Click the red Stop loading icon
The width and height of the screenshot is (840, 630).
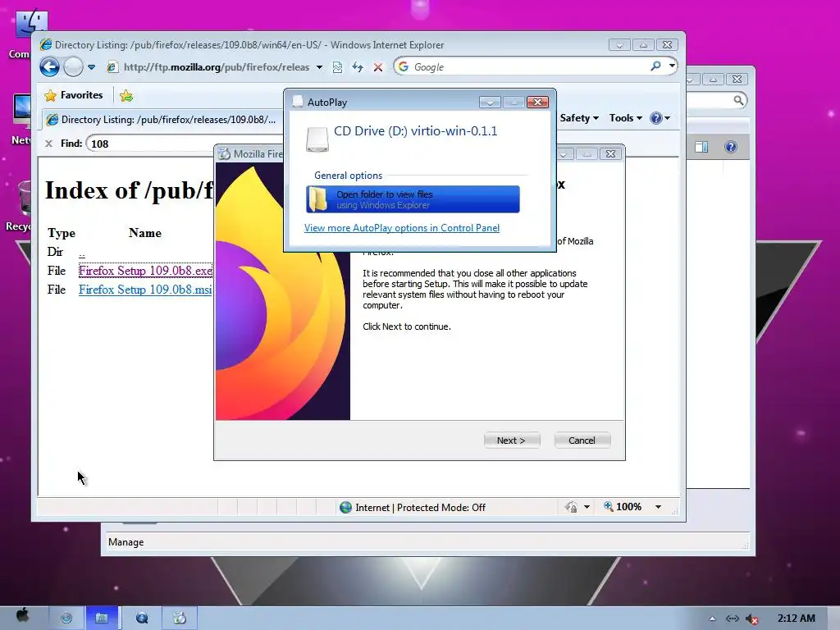point(378,67)
